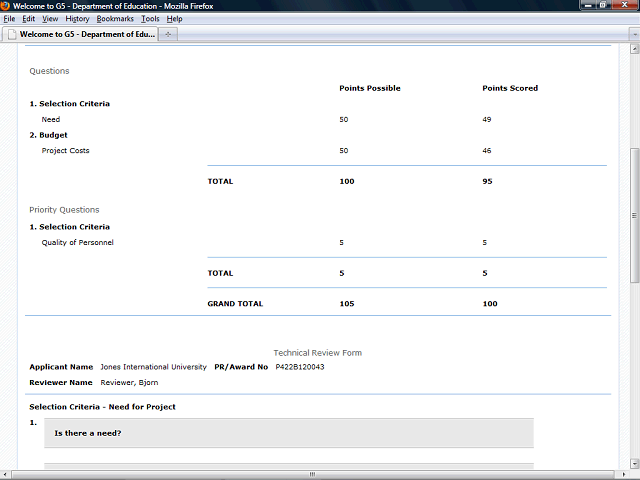Click Selection Criteria - Need for Project heading
The image size is (640, 480).
(102, 407)
